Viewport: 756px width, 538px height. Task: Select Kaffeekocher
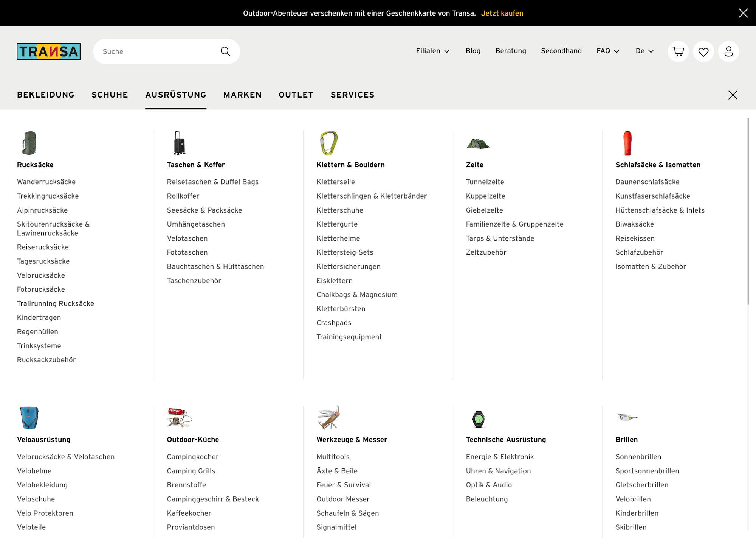[189, 513]
